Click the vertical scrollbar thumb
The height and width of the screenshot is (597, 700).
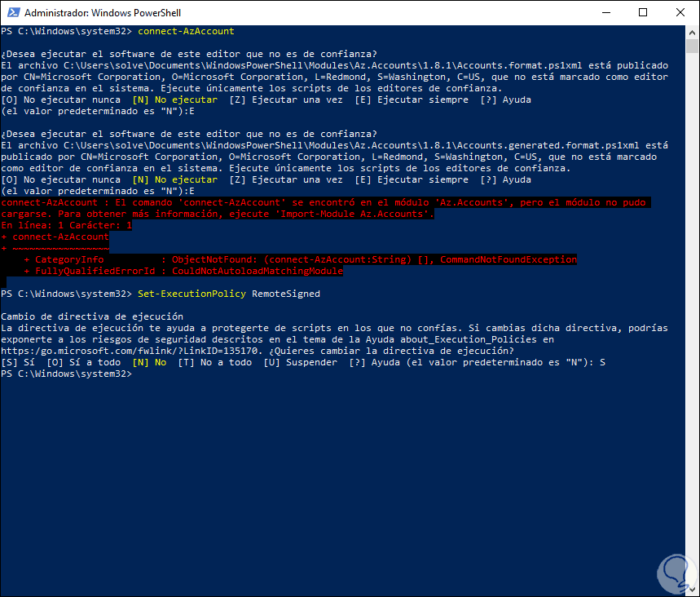click(692, 46)
